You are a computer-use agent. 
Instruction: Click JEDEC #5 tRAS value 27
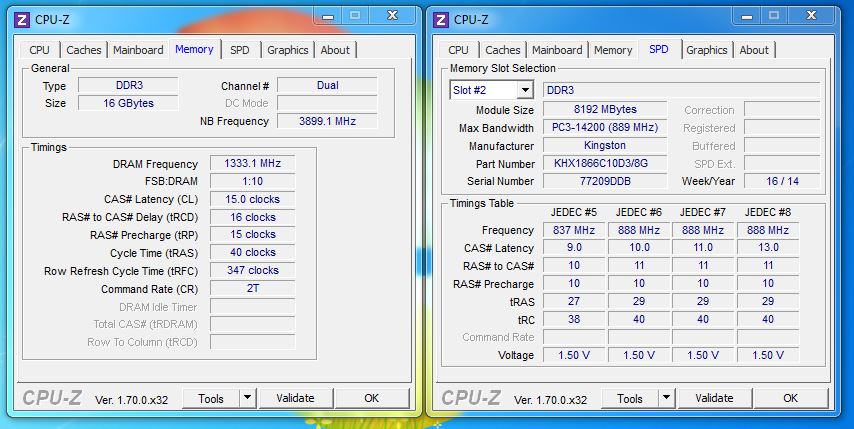click(x=574, y=301)
